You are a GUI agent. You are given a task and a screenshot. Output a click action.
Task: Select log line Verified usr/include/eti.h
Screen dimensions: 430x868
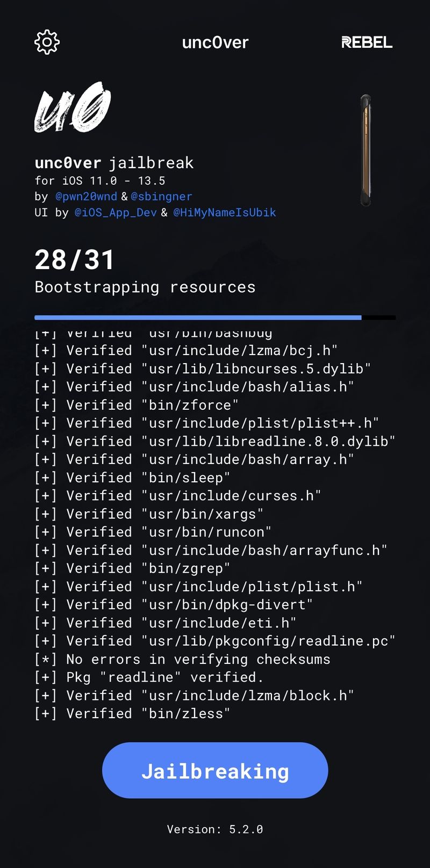[x=166, y=623]
